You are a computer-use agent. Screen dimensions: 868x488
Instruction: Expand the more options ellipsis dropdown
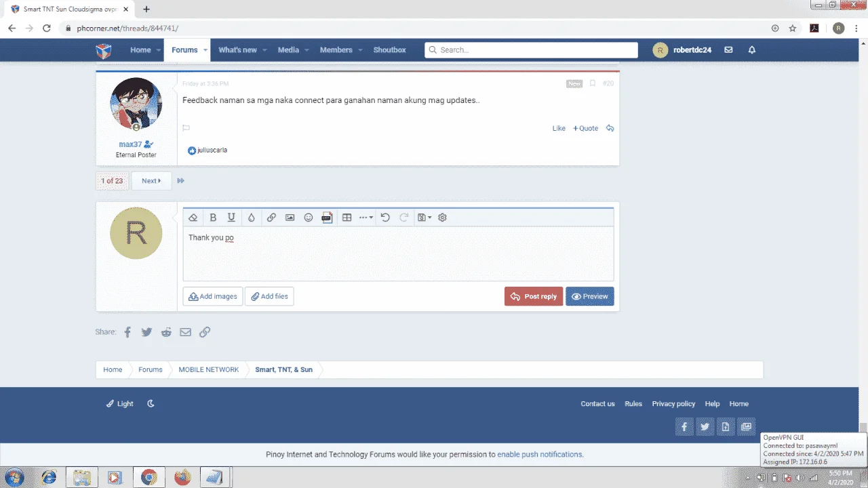366,218
